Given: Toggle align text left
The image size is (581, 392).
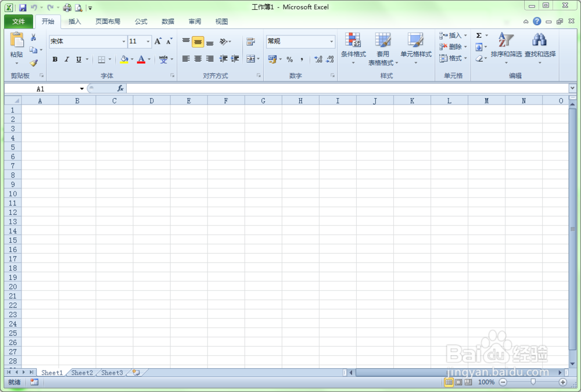Looking at the screenshot, I should tap(186, 59).
